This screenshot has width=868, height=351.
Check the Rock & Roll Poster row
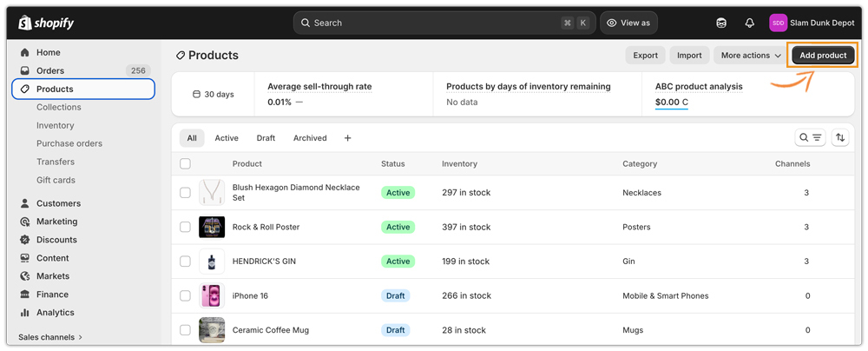pyautogui.click(x=186, y=227)
